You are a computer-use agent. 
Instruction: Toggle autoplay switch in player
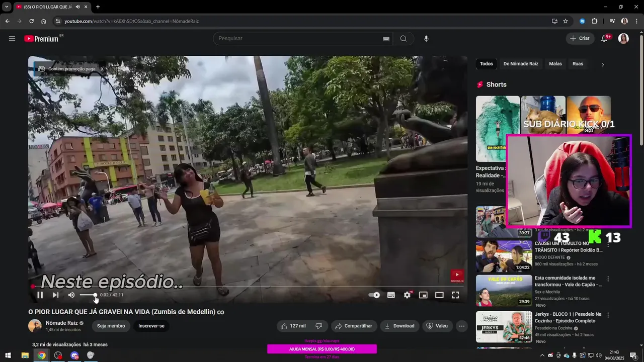pyautogui.click(x=374, y=295)
